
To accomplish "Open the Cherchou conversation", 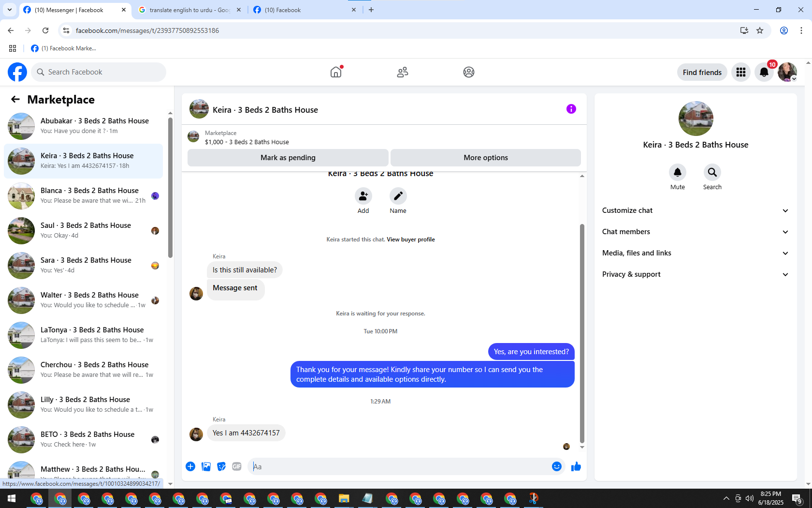I will (x=83, y=370).
